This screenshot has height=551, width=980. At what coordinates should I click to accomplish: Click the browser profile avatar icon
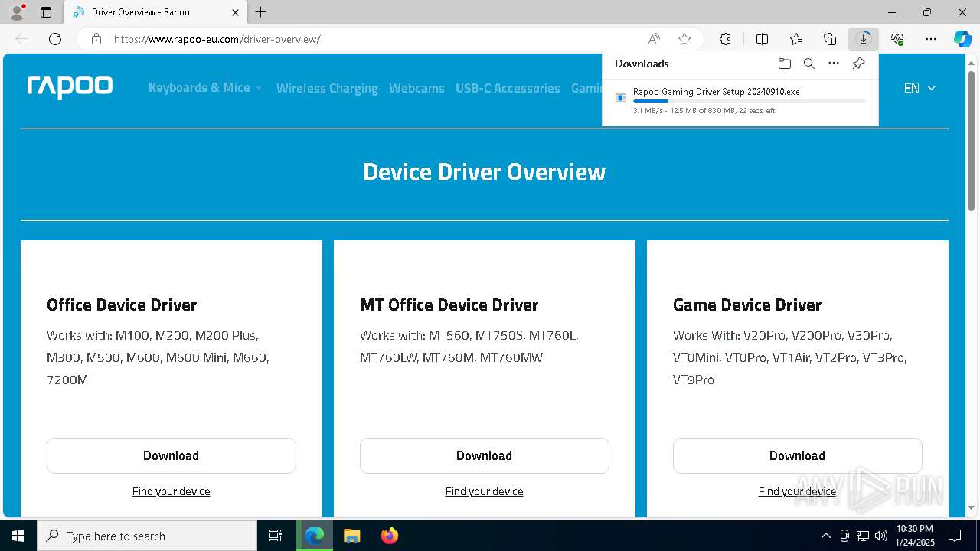click(16, 12)
